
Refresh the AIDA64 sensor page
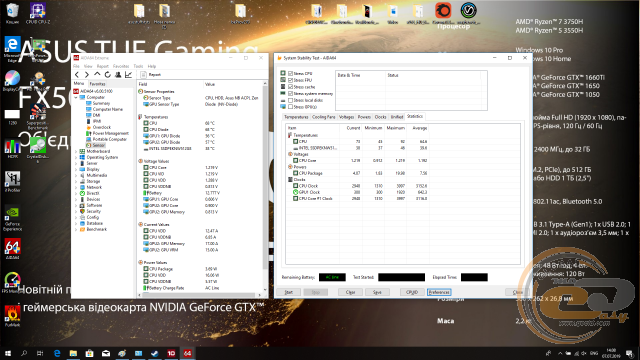pos(107,75)
